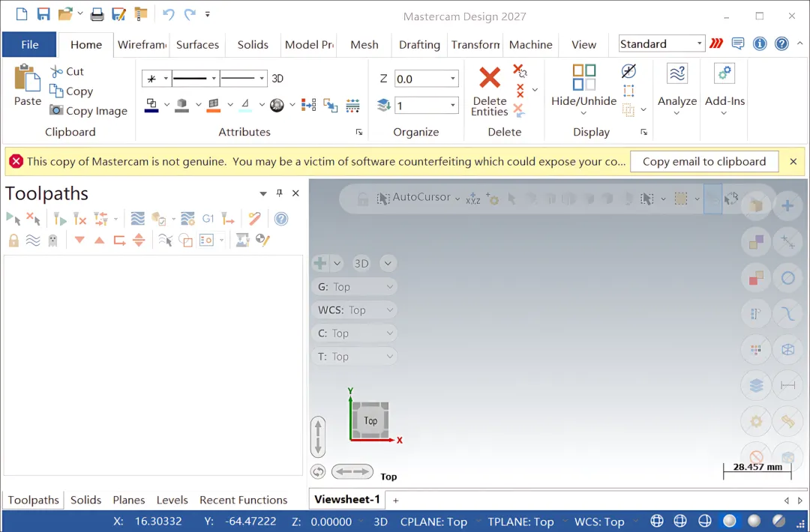Click CPLANE: Top in status bar
The height and width of the screenshot is (532, 810).
tap(433, 522)
